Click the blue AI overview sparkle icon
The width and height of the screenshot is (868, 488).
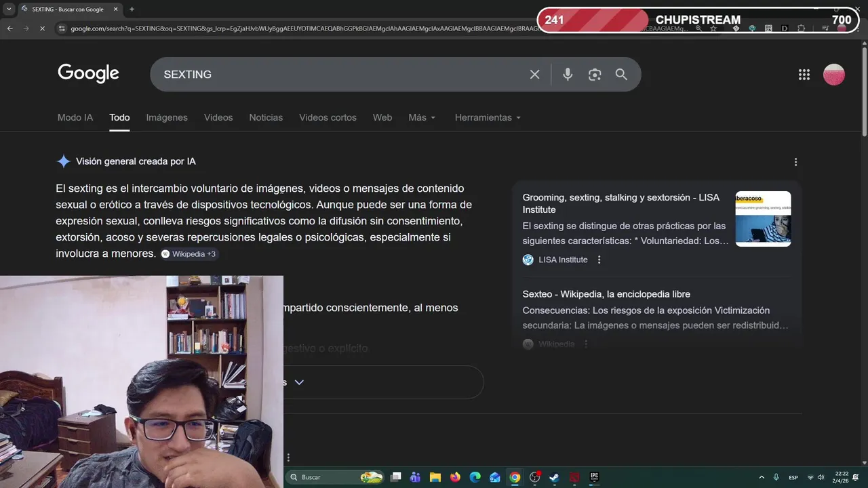click(x=63, y=161)
